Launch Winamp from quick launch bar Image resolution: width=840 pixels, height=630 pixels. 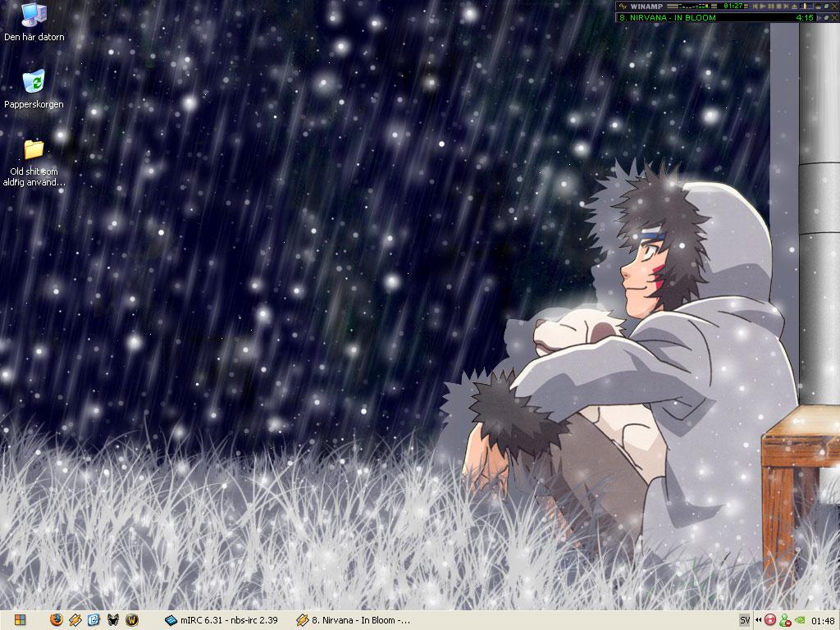[75, 620]
